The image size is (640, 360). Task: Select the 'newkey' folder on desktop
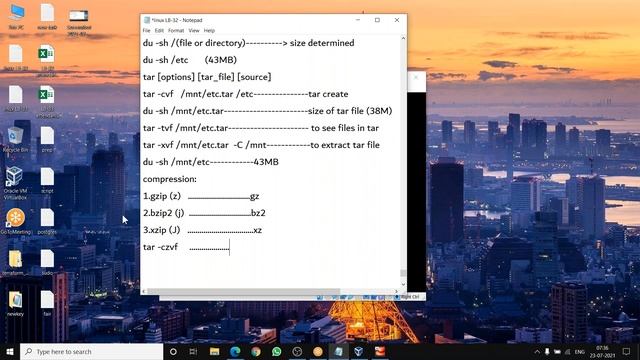coord(15,304)
